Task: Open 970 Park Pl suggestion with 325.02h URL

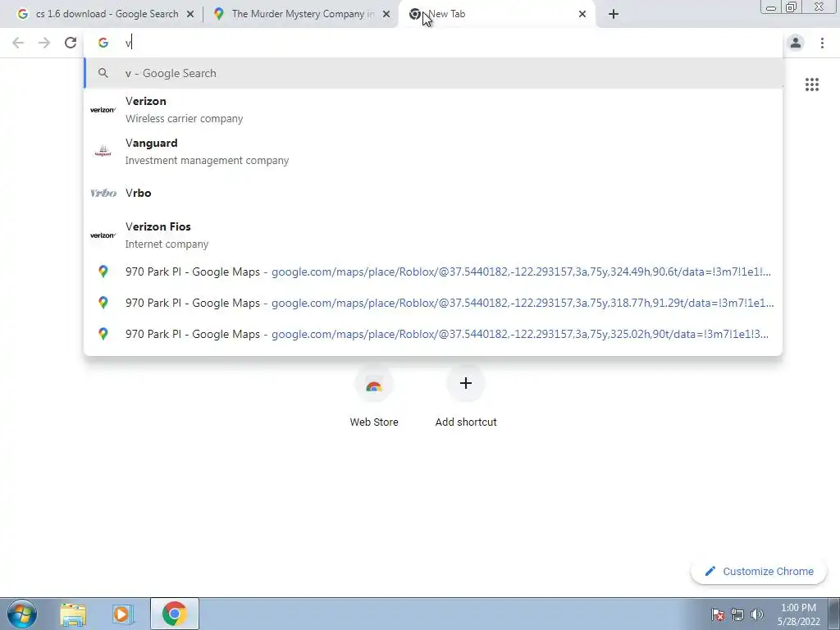Action: pos(433,334)
